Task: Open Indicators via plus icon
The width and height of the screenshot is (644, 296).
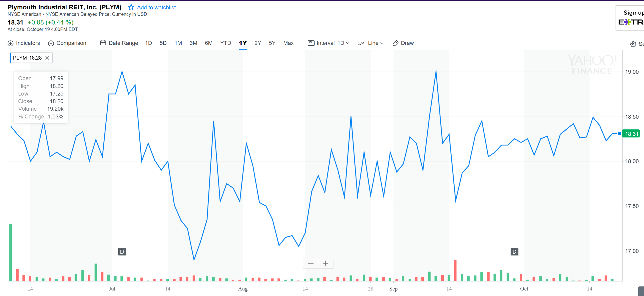Action: click(11, 43)
